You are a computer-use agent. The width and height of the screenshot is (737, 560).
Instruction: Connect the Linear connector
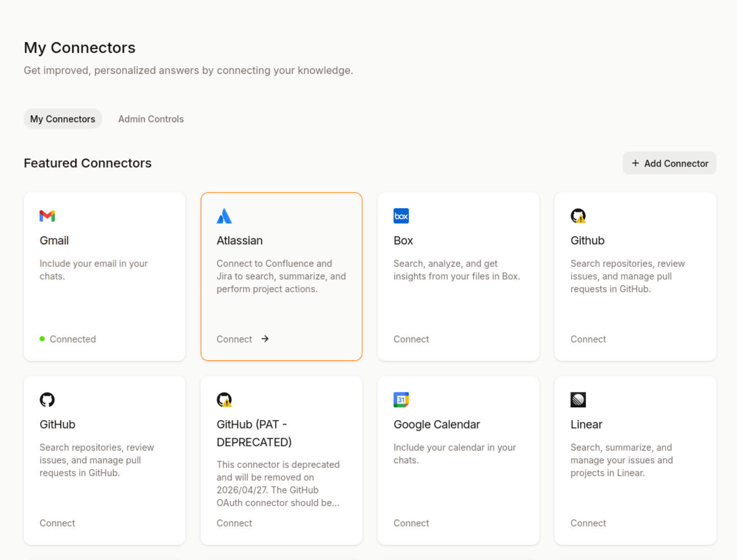588,523
